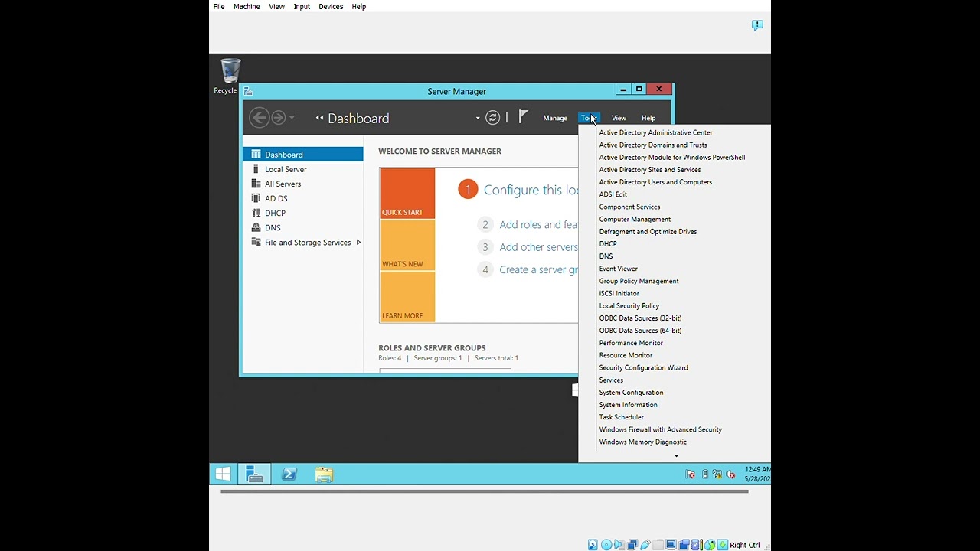The width and height of the screenshot is (980, 551).
Task: Open File Explorer from the taskbar
Action: tap(324, 474)
